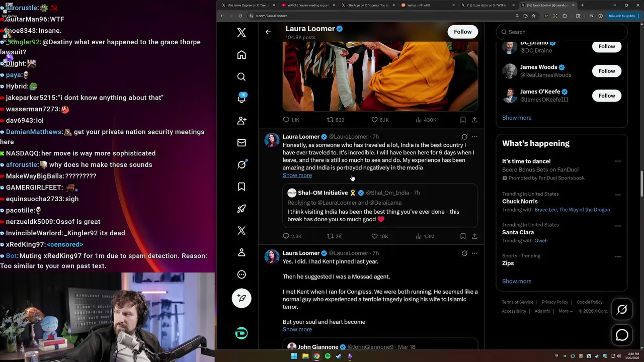Screen dimensions: 644x362
Task: Open Grok explain icon on Kent post
Action: 464,253
